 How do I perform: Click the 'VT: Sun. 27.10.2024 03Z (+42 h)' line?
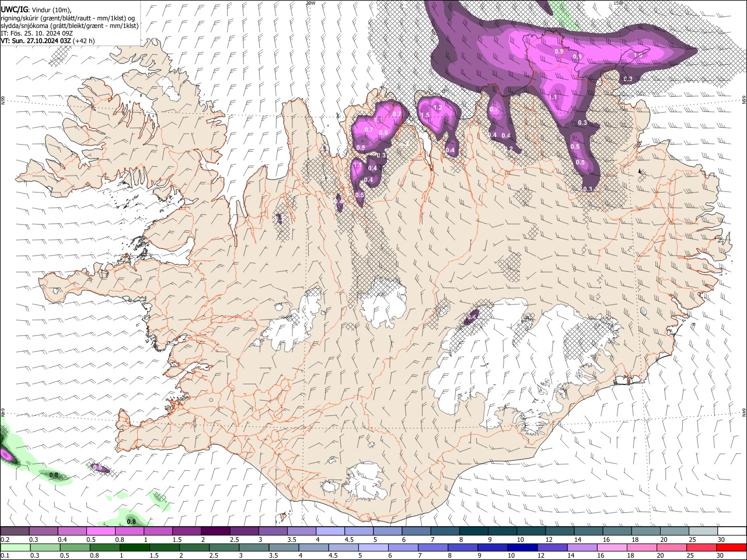pos(48,41)
